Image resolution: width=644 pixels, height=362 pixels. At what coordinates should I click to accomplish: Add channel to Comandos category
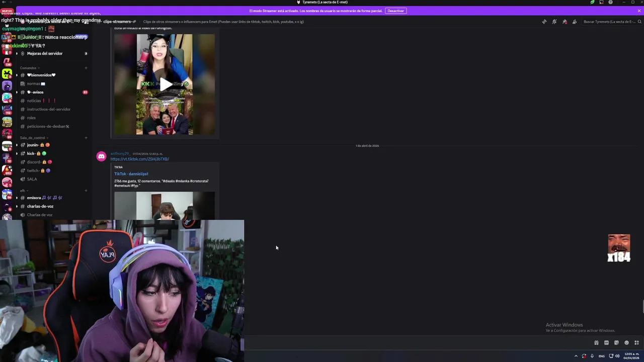[86, 68]
